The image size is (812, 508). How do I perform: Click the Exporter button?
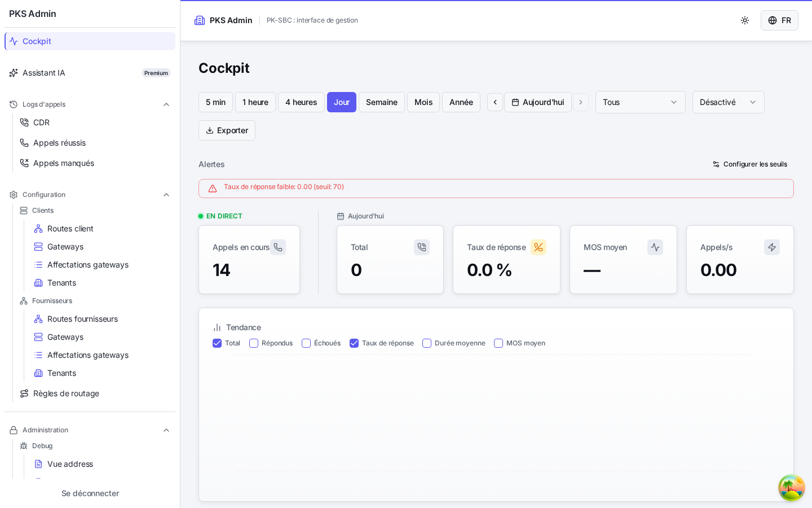[x=227, y=130]
